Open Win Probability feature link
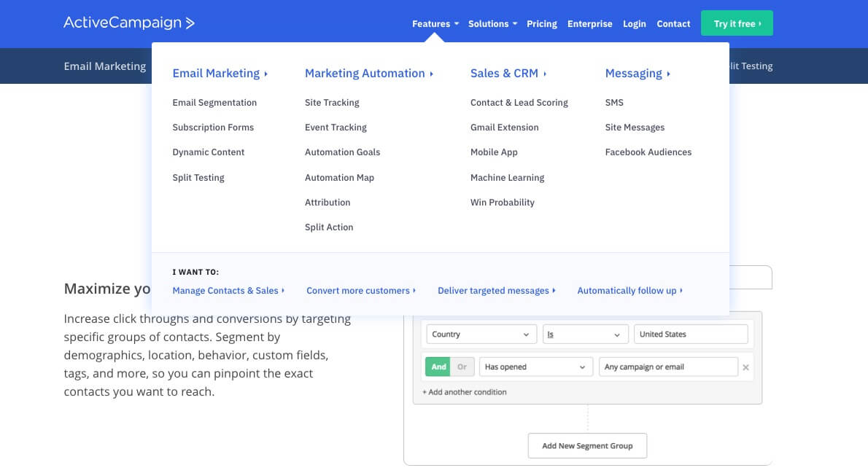This screenshot has width=868, height=473. 502,203
